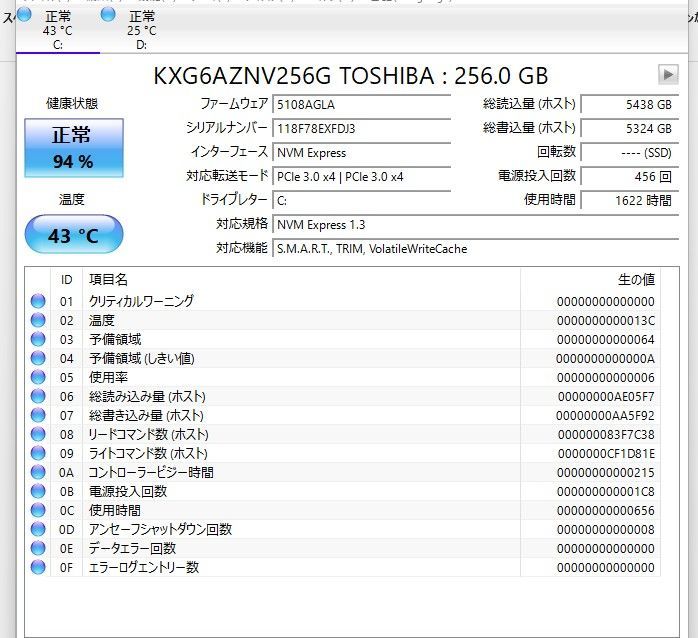Click the serial number field 118F78EXFDJ3

pyautogui.click(x=361, y=129)
